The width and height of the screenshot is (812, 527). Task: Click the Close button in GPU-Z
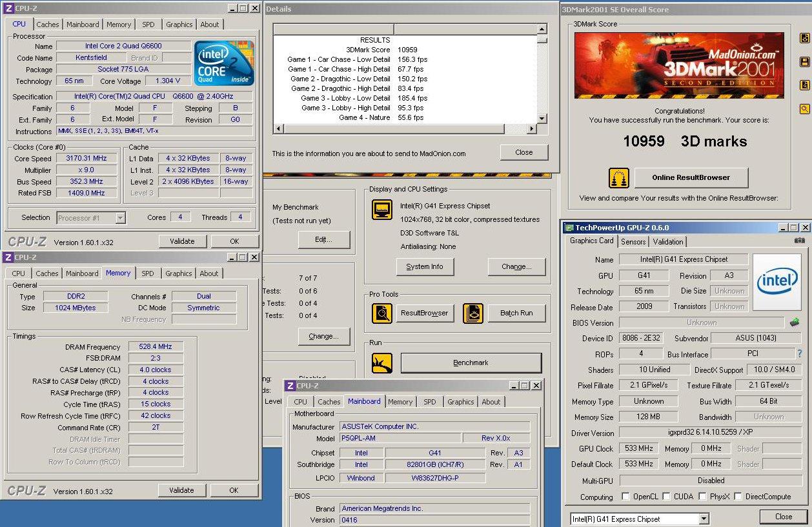(784, 517)
